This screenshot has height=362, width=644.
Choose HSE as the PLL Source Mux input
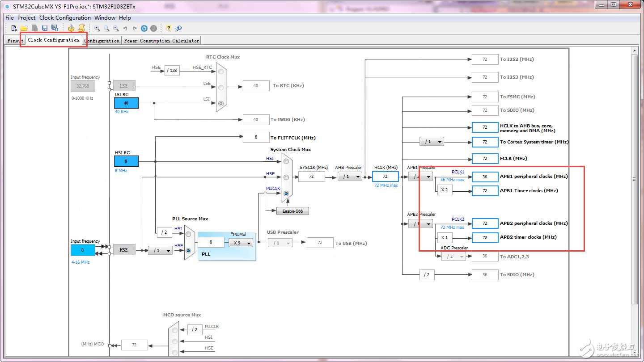point(188,250)
